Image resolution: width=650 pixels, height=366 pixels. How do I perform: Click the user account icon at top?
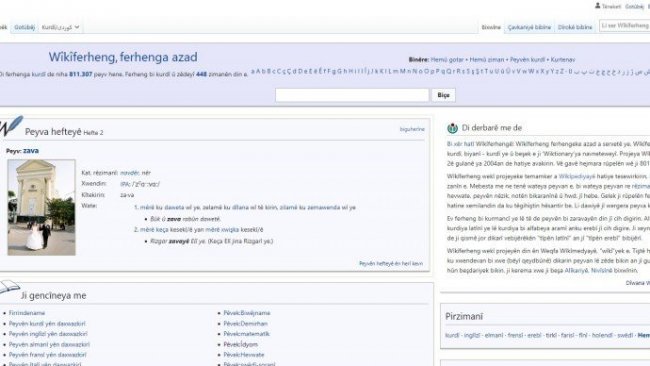[x=597, y=6]
